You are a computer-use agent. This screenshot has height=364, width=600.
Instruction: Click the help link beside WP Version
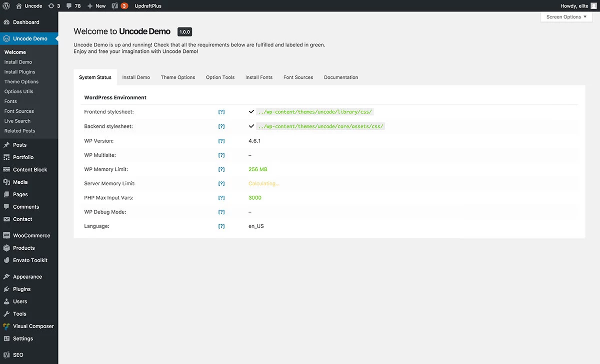221,141
